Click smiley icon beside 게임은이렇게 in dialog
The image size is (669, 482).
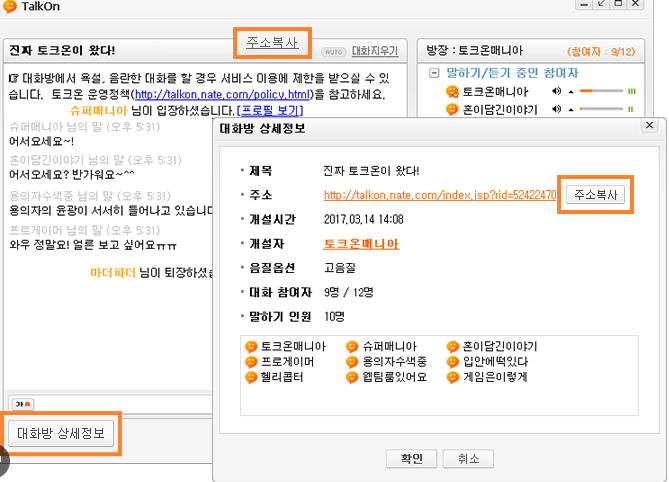[x=453, y=377]
